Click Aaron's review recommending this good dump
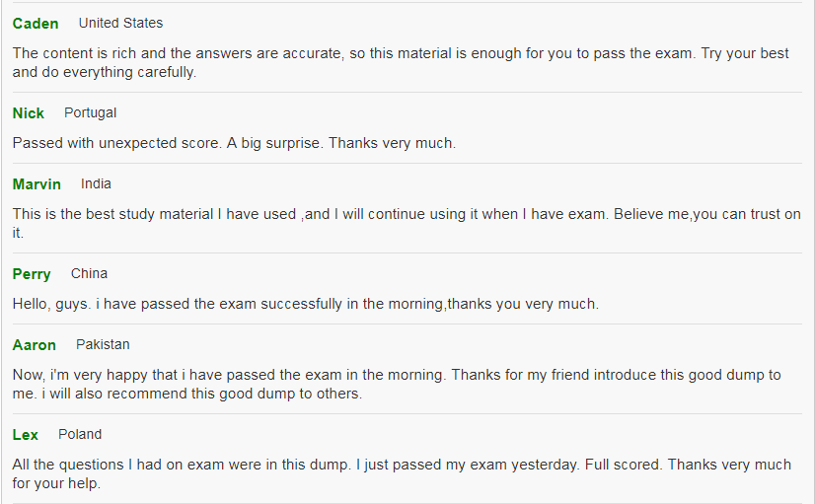Image resolution: width=815 pixels, height=504 pixels. [397, 384]
